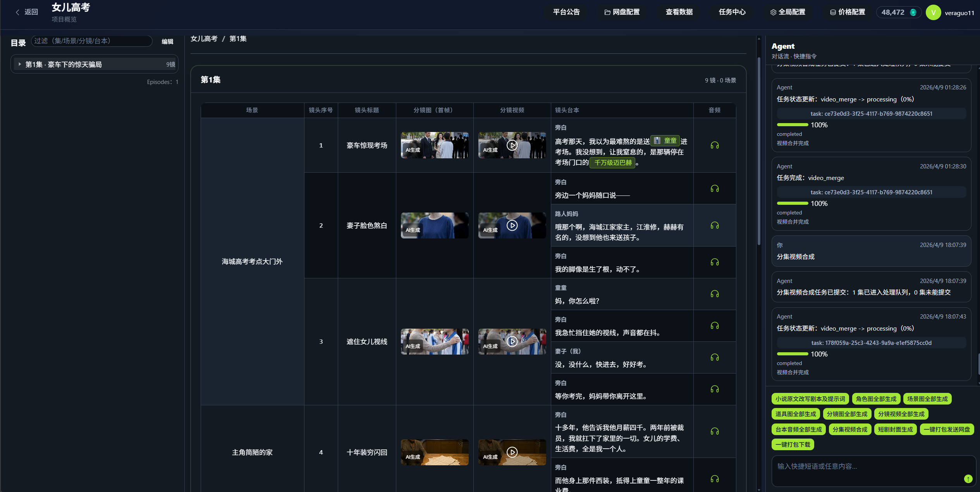Open 查看数据 menu item

coord(679,12)
